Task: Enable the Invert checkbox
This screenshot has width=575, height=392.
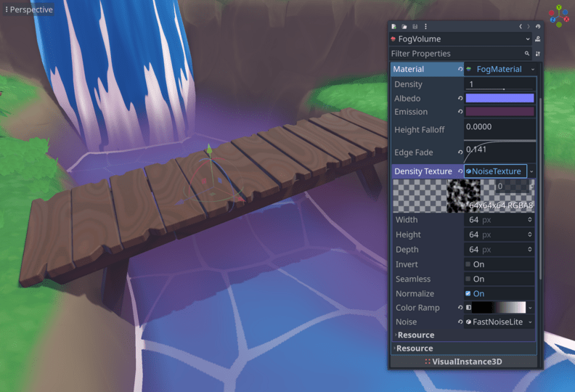Action: tap(468, 264)
